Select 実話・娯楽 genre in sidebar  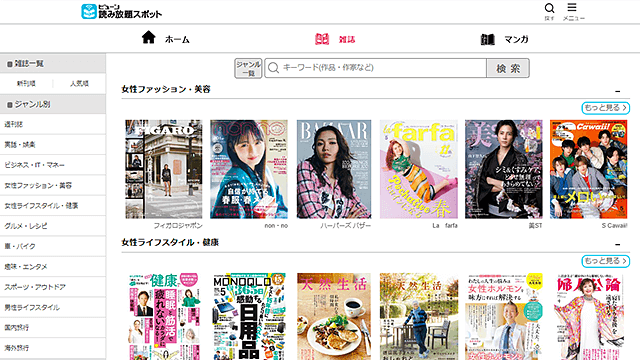tap(53, 144)
